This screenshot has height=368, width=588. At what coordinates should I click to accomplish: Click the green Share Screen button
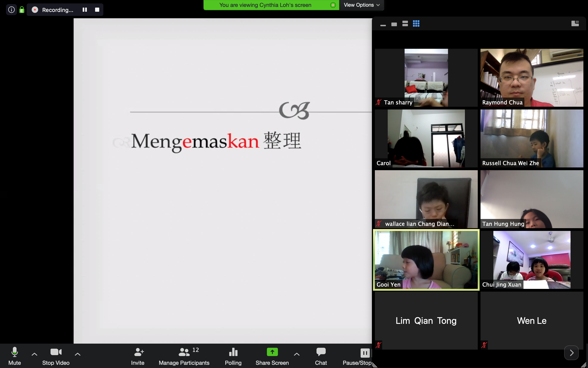click(x=272, y=356)
